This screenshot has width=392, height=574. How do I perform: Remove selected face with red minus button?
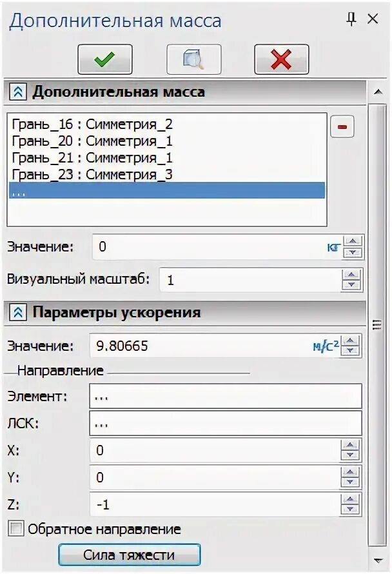[x=342, y=126]
